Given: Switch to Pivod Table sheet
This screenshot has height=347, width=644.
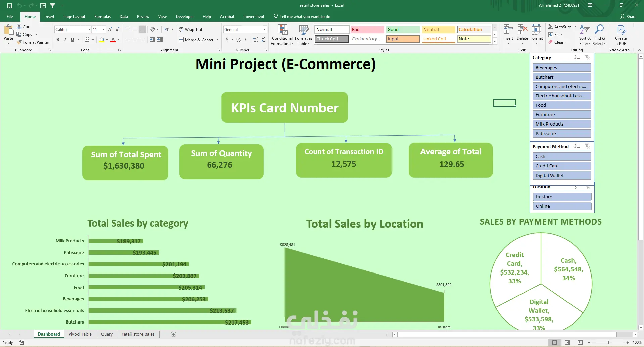Looking at the screenshot, I should point(80,334).
